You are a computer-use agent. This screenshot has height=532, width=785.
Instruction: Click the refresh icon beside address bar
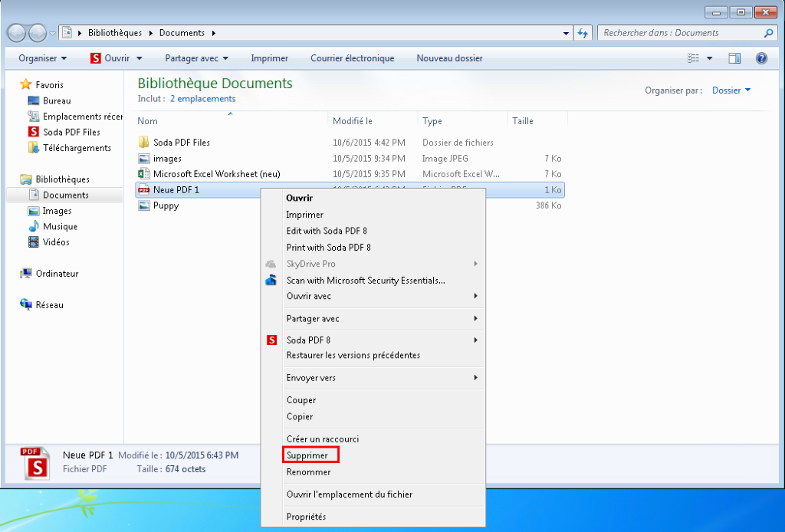point(583,33)
